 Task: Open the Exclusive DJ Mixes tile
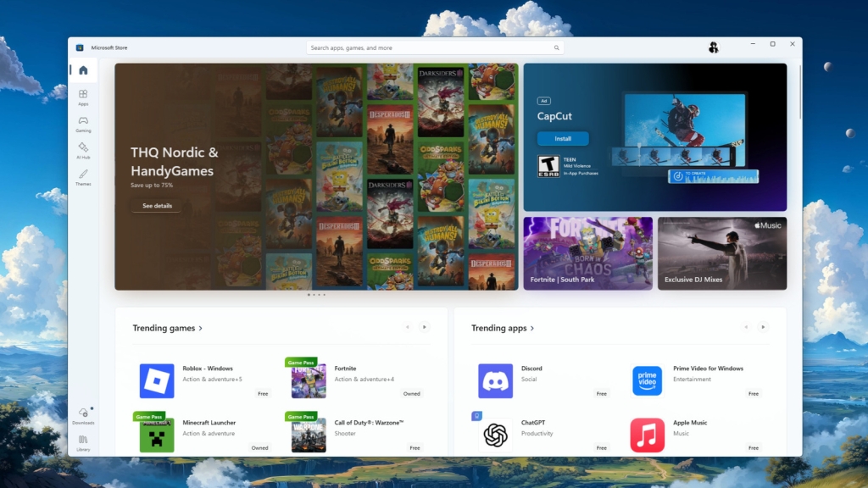[x=722, y=253]
